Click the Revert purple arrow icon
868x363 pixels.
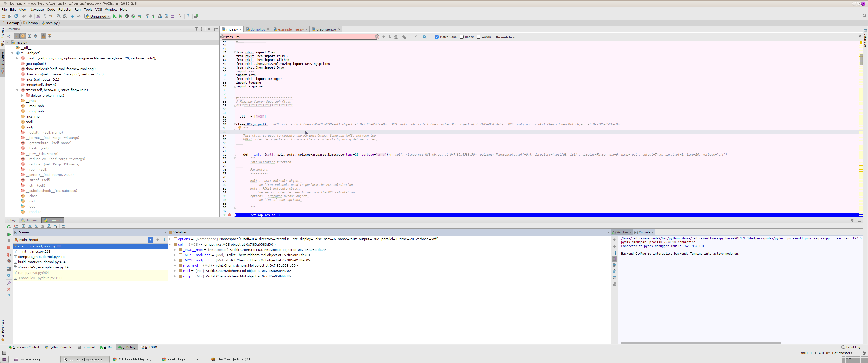[x=173, y=16]
